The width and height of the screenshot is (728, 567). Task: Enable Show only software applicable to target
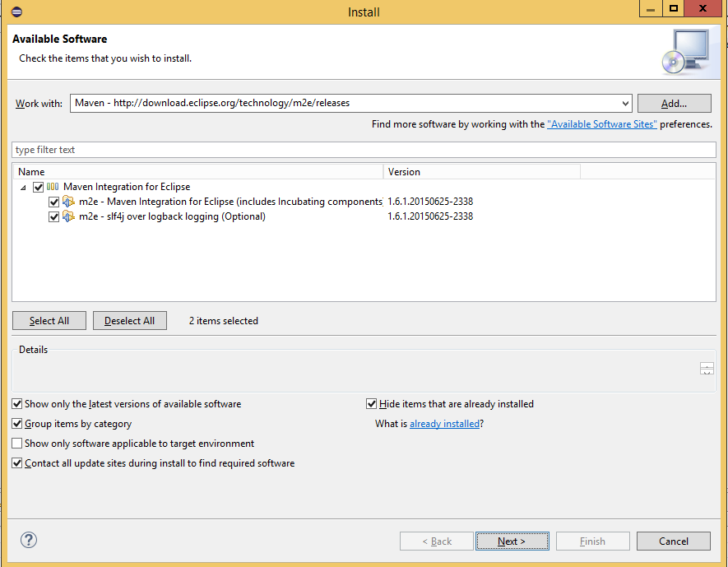(17, 444)
